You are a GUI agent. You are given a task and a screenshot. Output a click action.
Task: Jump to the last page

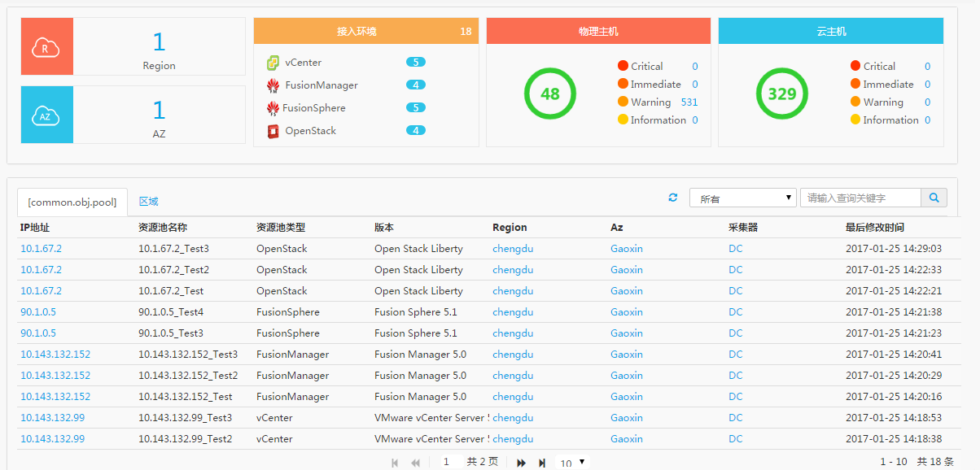[542, 463]
